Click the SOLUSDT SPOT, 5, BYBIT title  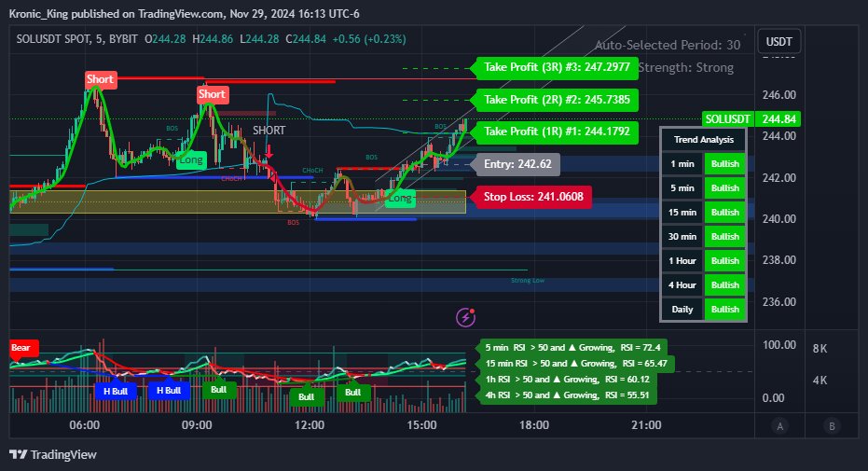[x=77, y=39]
